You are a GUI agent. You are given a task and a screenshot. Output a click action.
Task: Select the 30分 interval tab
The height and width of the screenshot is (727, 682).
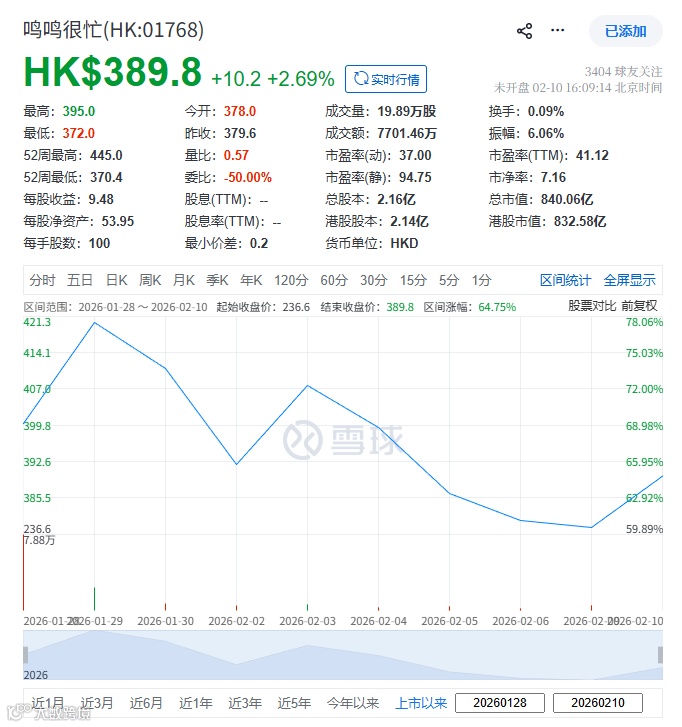point(374,280)
